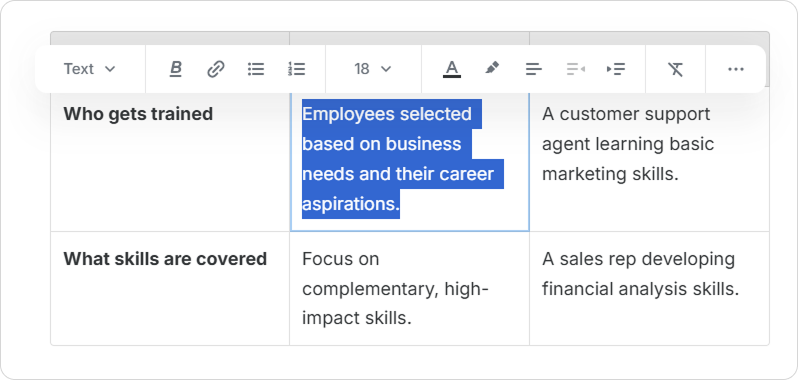Open the Text style dropdown
The image size is (798, 380).
click(90, 69)
